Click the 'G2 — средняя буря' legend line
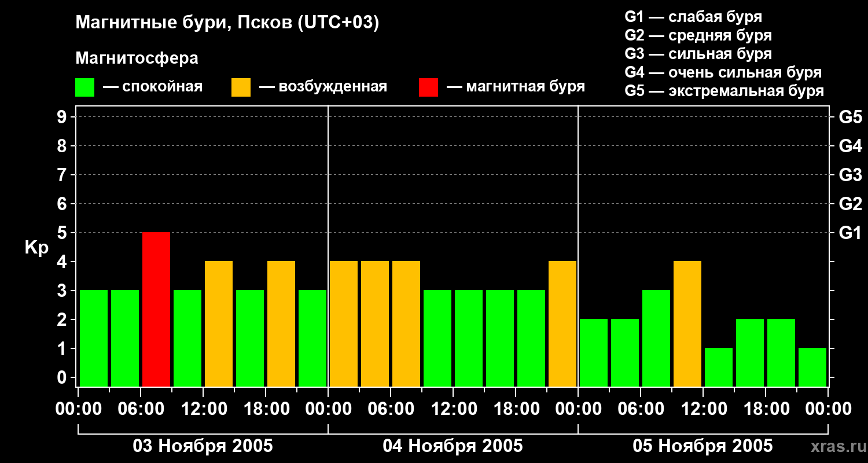The width and height of the screenshot is (868, 463). [x=698, y=35]
